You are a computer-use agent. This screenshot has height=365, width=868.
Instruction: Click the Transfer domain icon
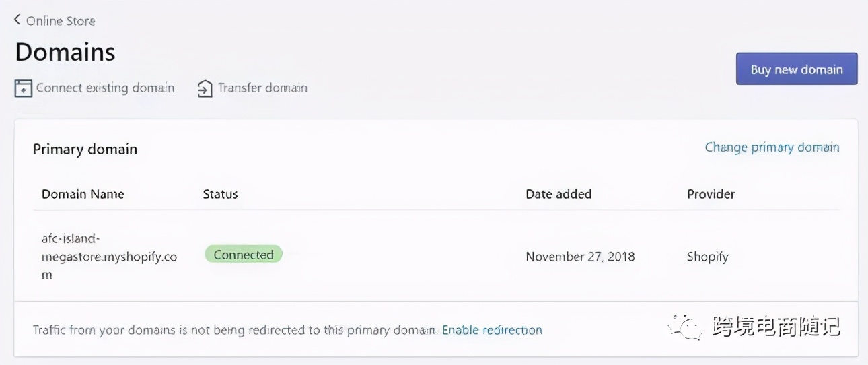point(205,88)
